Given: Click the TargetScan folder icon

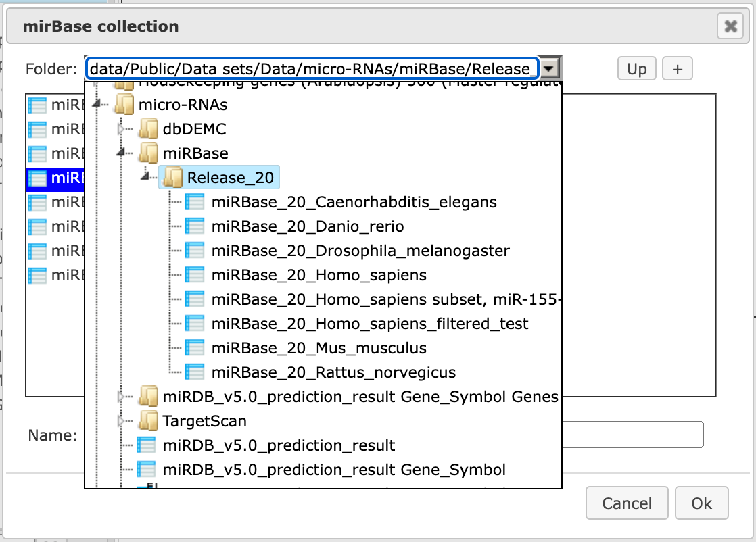Looking at the screenshot, I should coord(149,421).
